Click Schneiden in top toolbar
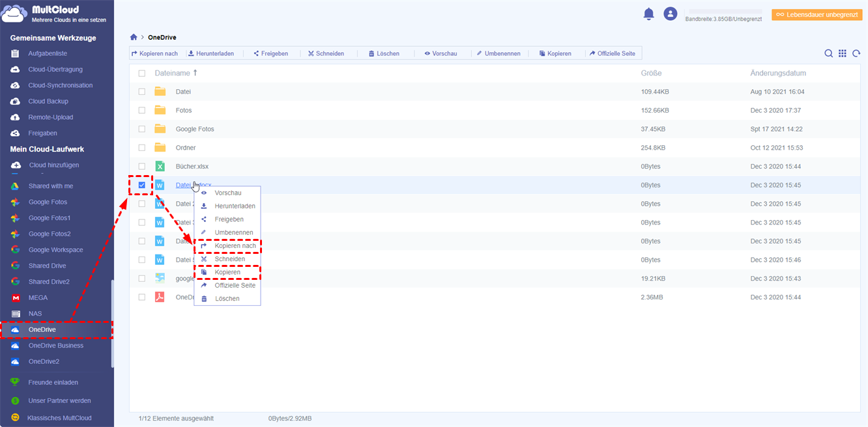Image resolution: width=868 pixels, height=427 pixels. click(326, 53)
